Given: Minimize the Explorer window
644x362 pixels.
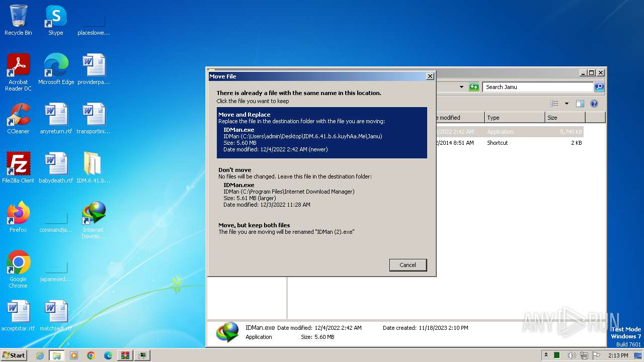Looking at the screenshot, I should coord(583,72).
